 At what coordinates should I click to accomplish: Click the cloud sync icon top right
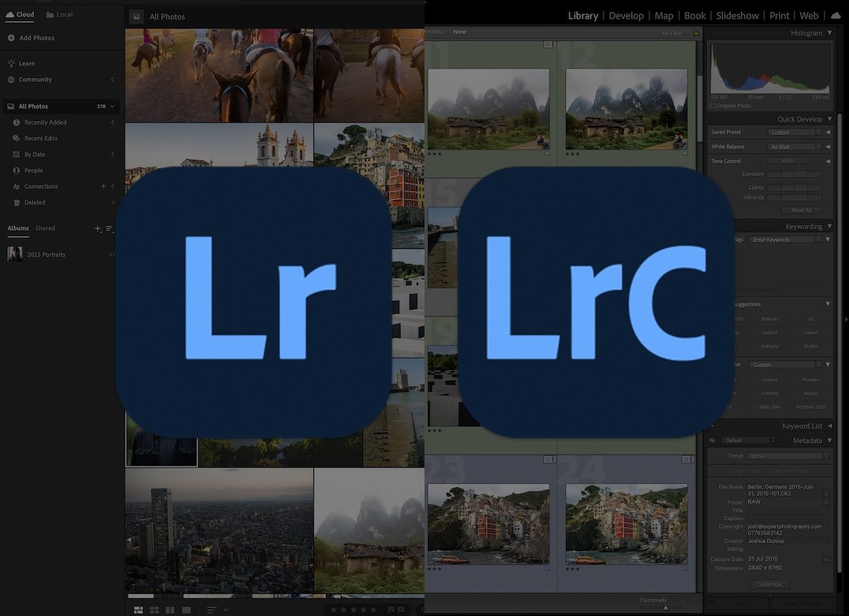837,15
